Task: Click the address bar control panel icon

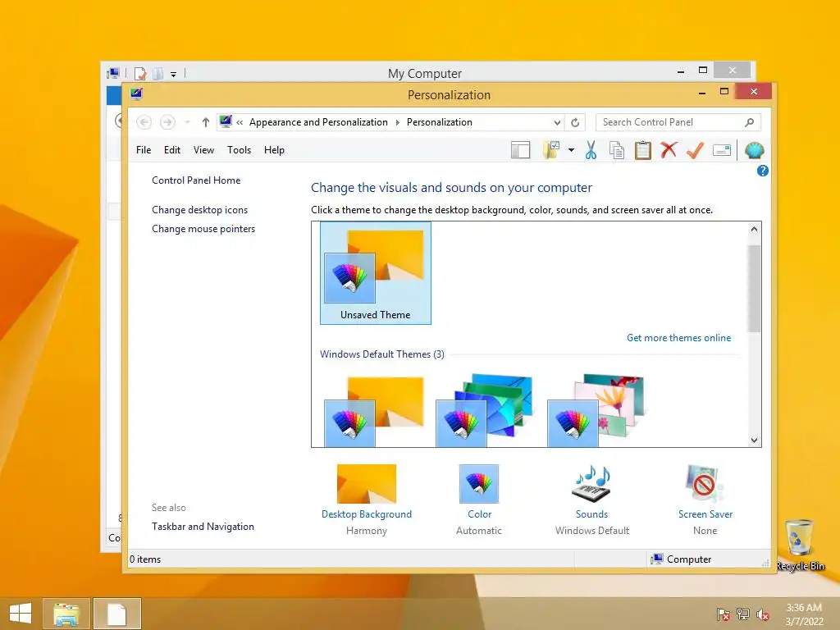Action: tap(226, 121)
